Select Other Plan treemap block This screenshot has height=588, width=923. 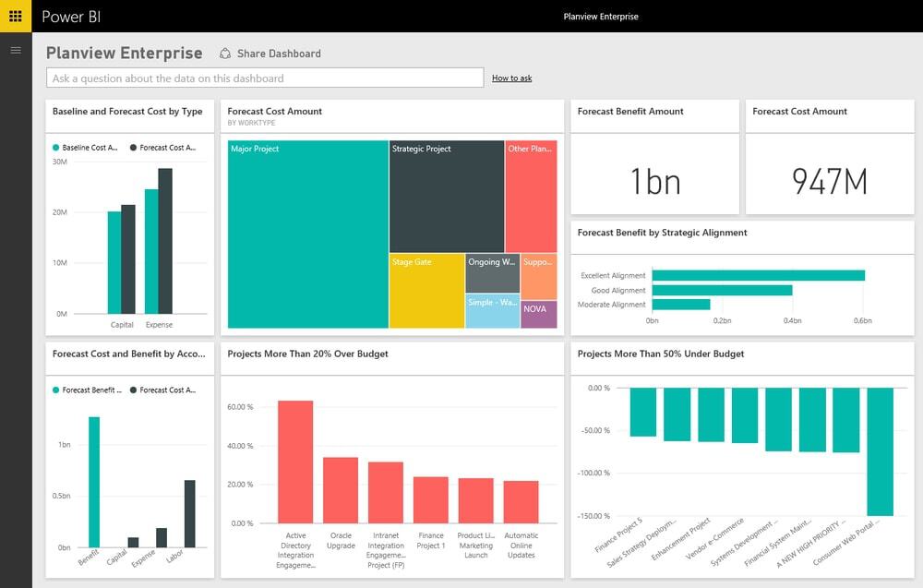tap(531, 196)
